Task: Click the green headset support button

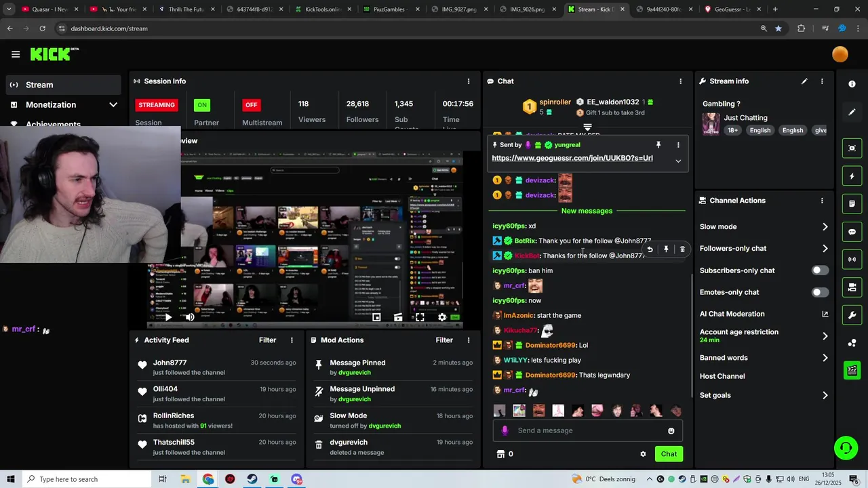Action: point(845,448)
